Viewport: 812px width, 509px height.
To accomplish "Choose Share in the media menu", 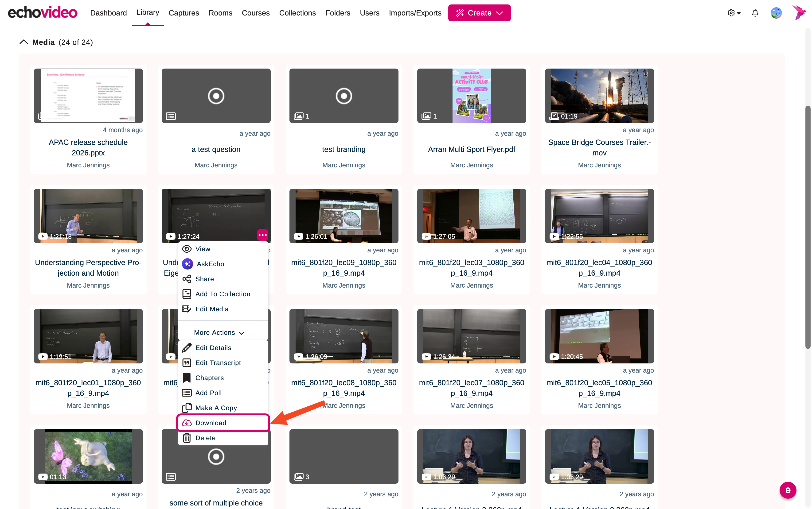I will (223, 279).
